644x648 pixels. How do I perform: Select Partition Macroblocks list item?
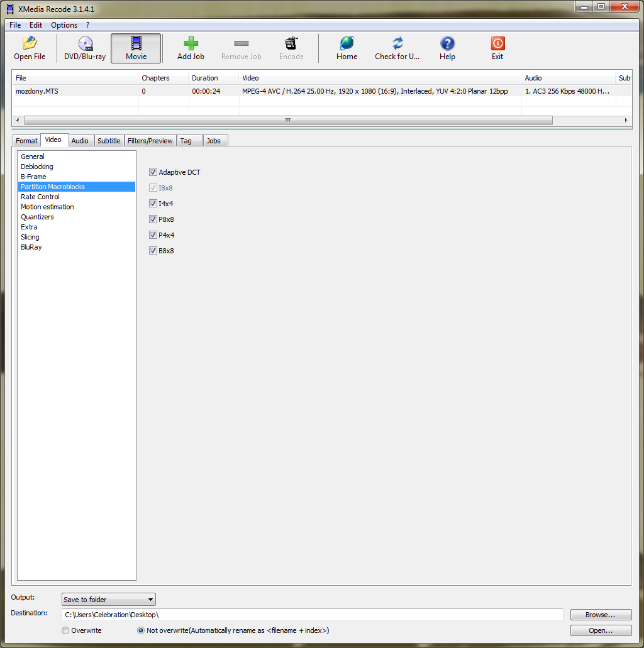(77, 187)
